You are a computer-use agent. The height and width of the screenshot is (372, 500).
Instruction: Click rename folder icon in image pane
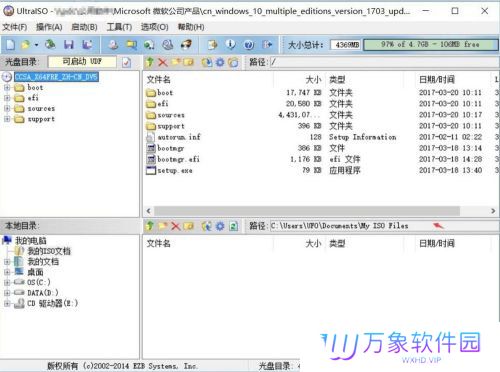188,62
